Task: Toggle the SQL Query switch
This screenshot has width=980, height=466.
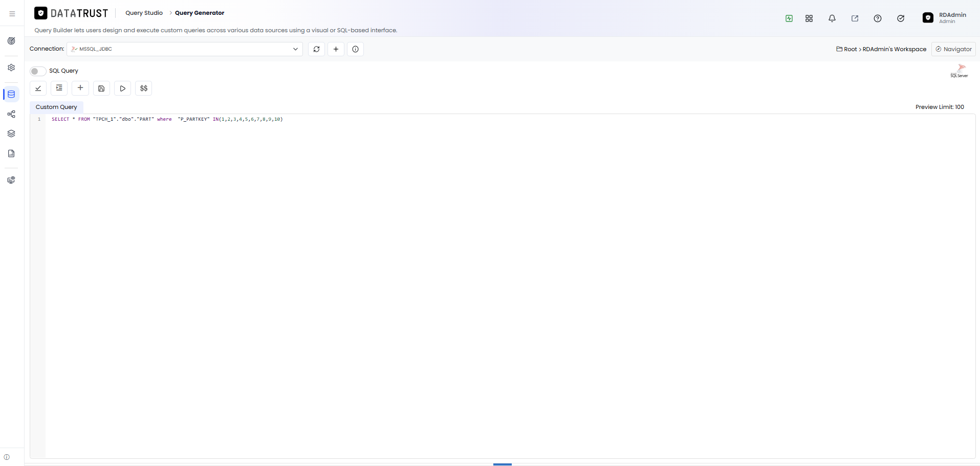Action: click(38, 71)
